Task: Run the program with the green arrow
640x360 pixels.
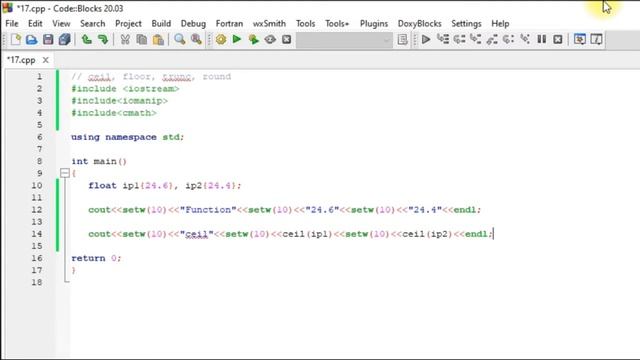Action: click(x=237, y=40)
